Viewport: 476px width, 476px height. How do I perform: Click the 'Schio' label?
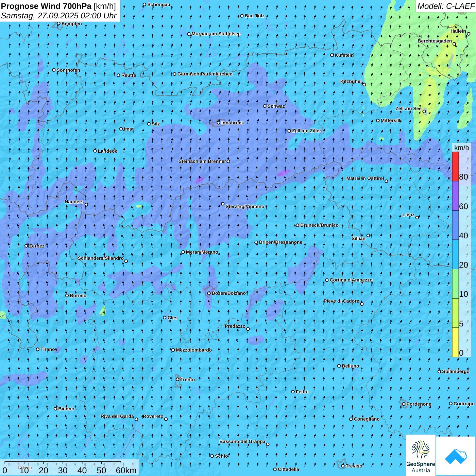[x=221, y=456]
